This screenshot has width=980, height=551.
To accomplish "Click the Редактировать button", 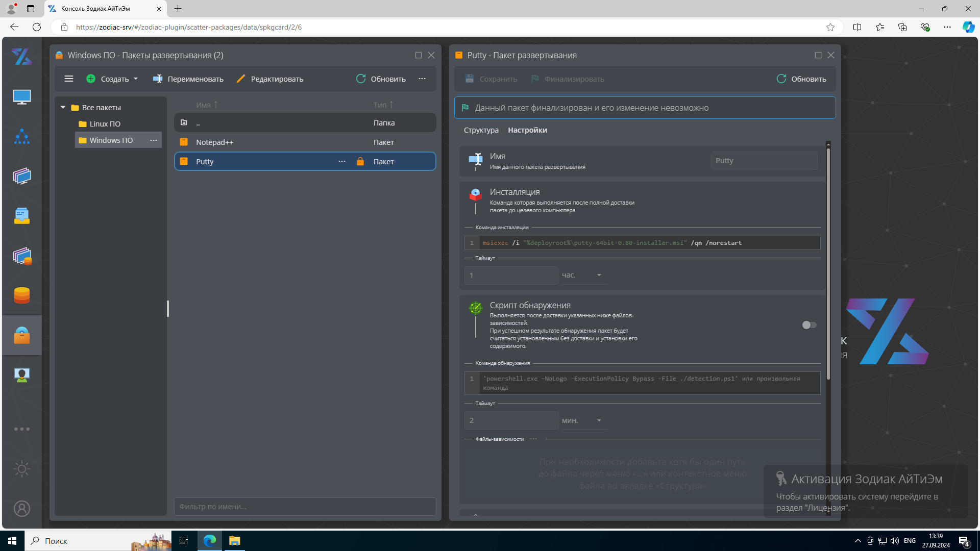I will tap(269, 79).
